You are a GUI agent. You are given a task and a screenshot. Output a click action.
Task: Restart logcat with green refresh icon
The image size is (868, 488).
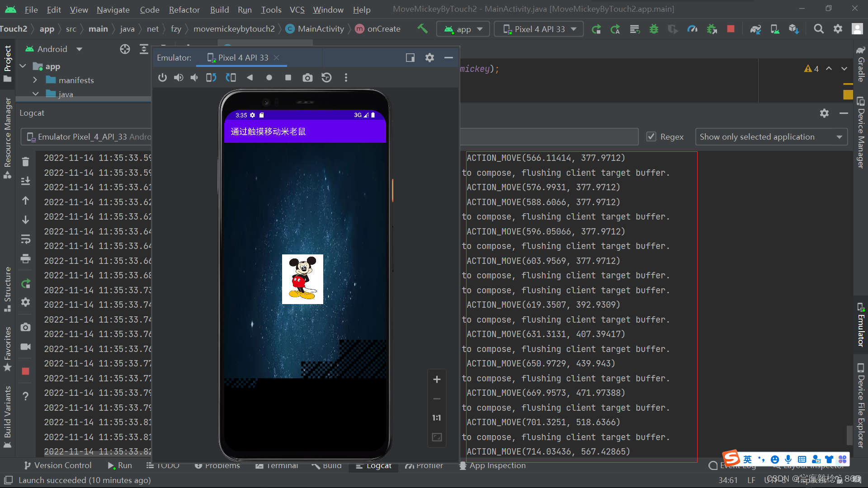(x=25, y=283)
